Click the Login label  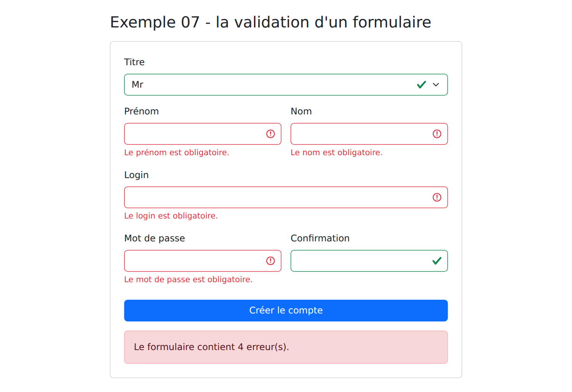tap(136, 175)
